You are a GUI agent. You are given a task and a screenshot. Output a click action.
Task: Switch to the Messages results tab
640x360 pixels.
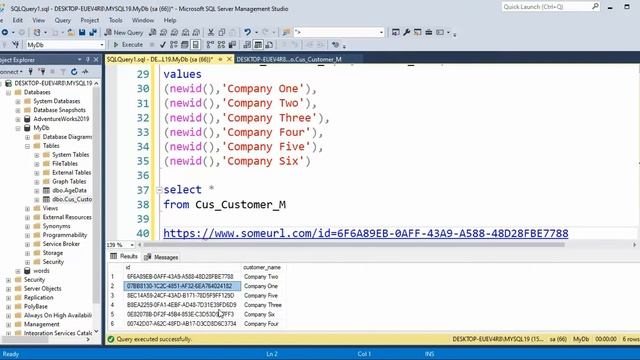click(x=161, y=257)
